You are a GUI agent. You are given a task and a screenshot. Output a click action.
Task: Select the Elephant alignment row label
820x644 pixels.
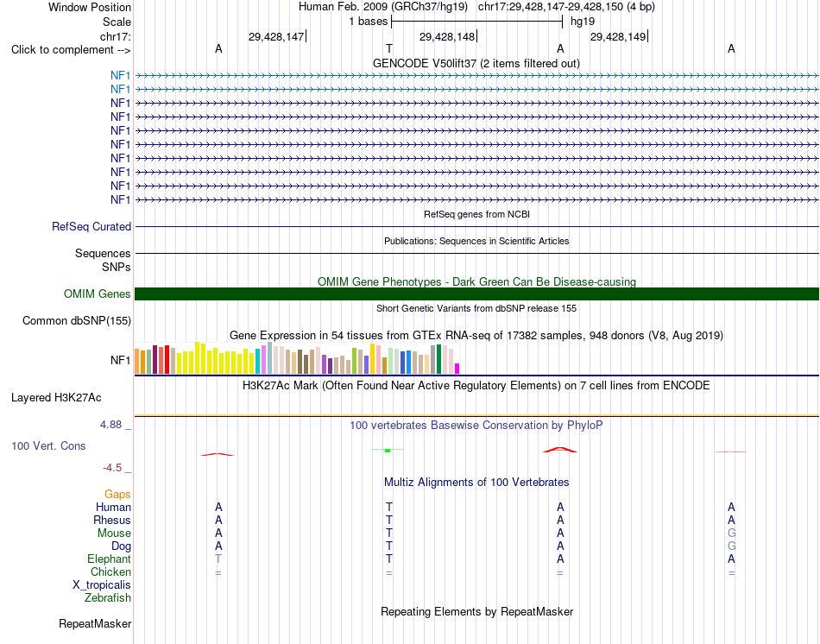[x=110, y=559]
